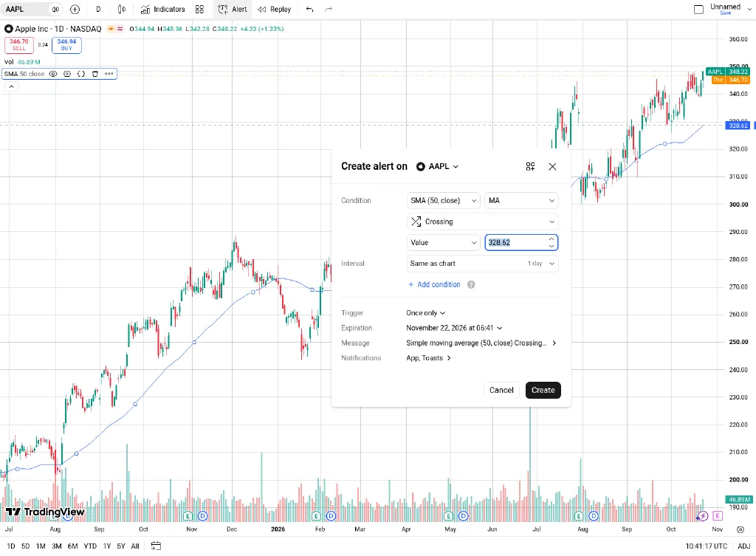Click the D interval button

(98, 9)
